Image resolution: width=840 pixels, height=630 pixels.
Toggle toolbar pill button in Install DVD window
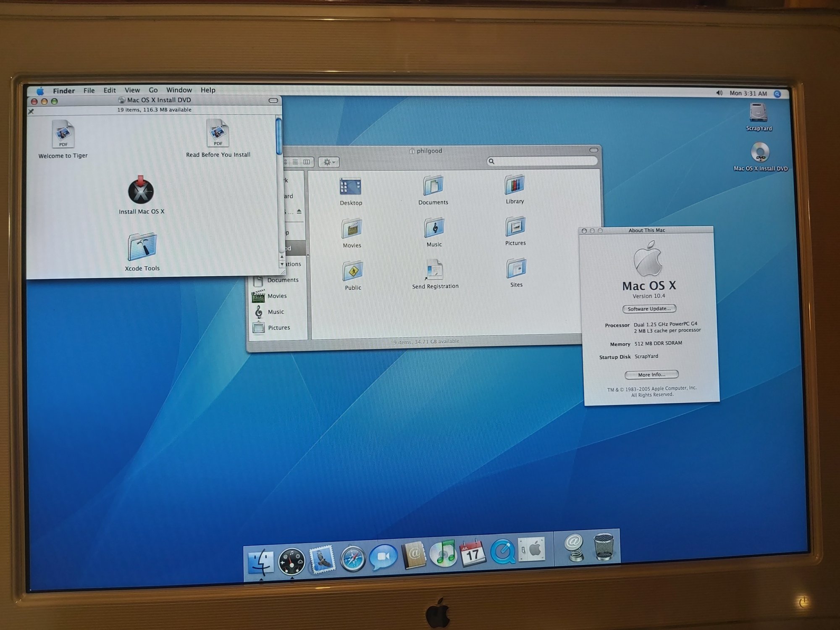pyautogui.click(x=273, y=100)
